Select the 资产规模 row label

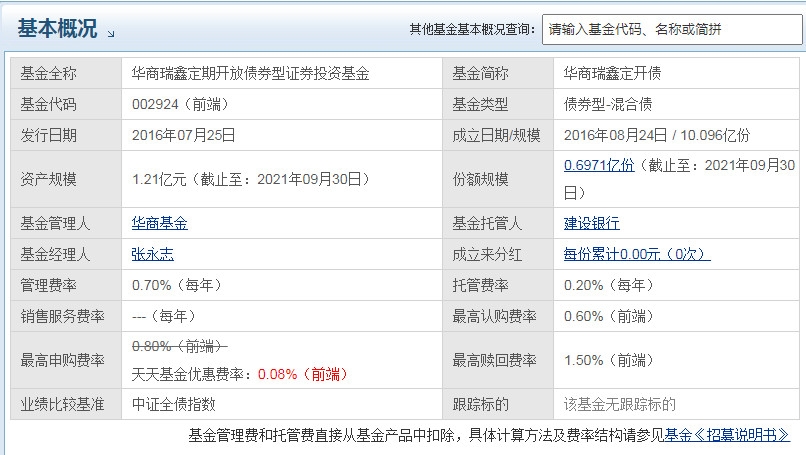click(48, 179)
